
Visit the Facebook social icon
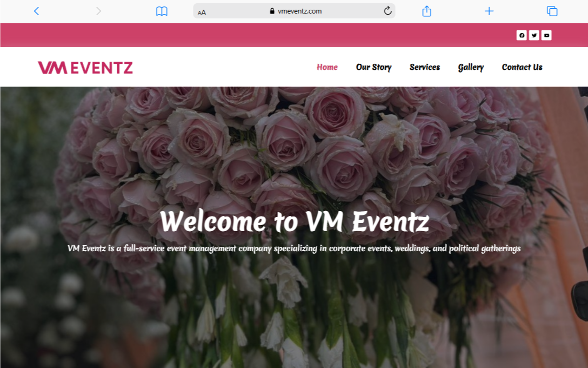tap(522, 35)
